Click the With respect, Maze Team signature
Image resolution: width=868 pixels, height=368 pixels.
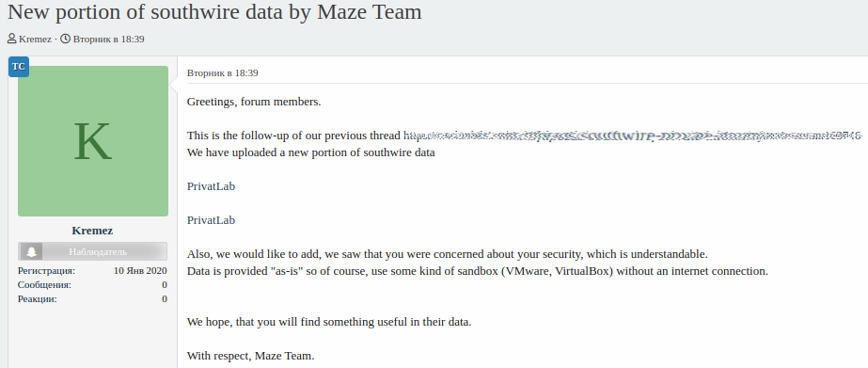pyautogui.click(x=251, y=356)
